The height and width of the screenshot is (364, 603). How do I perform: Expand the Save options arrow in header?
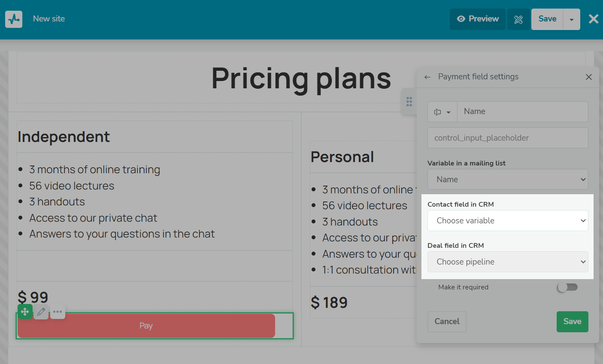tap(572, 19)
